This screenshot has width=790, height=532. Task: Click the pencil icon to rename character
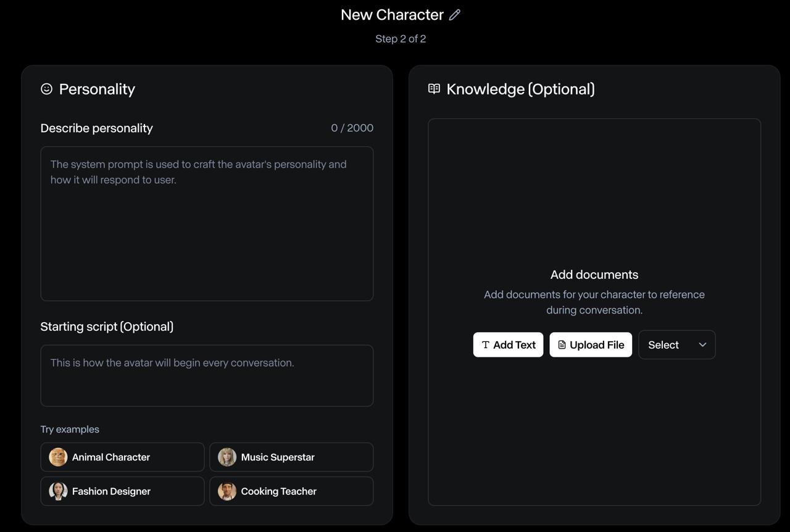(x=455, y=15)
